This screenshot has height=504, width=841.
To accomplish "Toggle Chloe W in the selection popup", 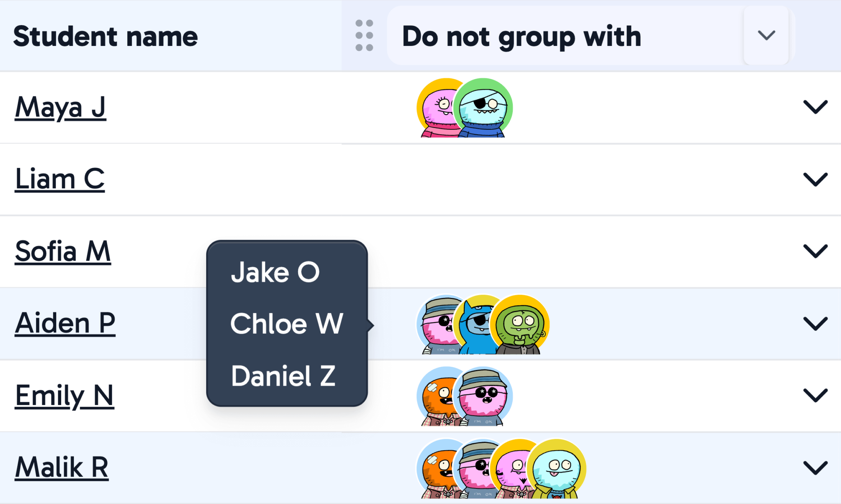I will point(286,323).
